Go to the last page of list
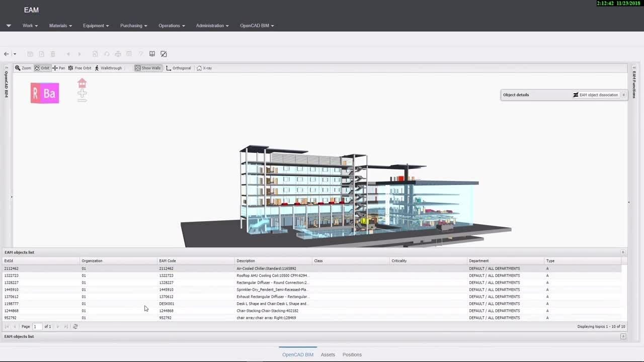This screenshot has width=644, height=362. click(x=65, y=326)
